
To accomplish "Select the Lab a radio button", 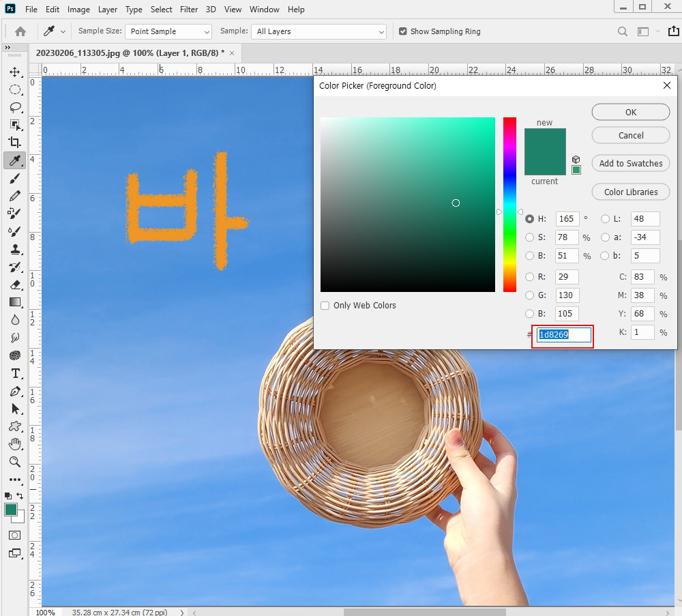I will (605, 237).
